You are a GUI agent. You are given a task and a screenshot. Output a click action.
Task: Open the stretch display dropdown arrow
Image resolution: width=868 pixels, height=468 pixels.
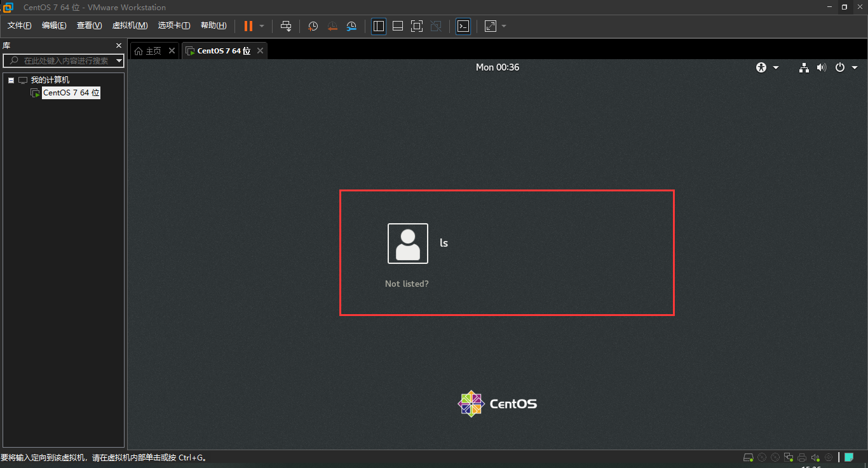[504, 26]
